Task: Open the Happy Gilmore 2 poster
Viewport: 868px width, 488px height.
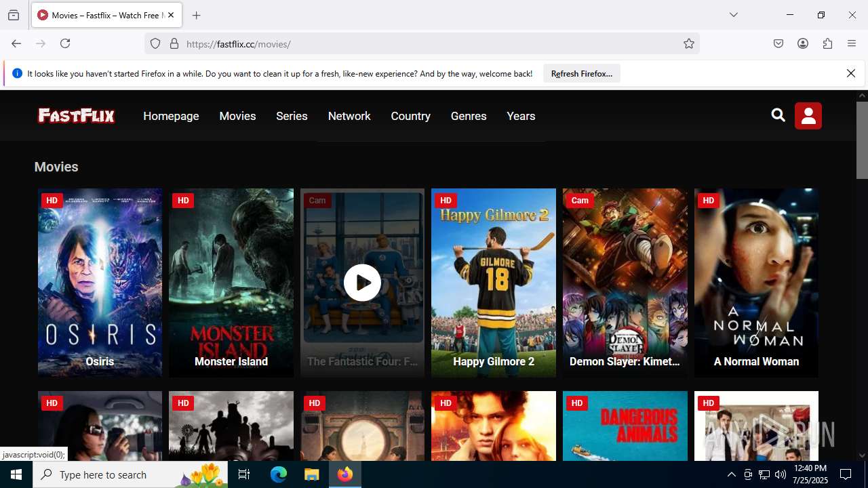Action: click(494, 283)
